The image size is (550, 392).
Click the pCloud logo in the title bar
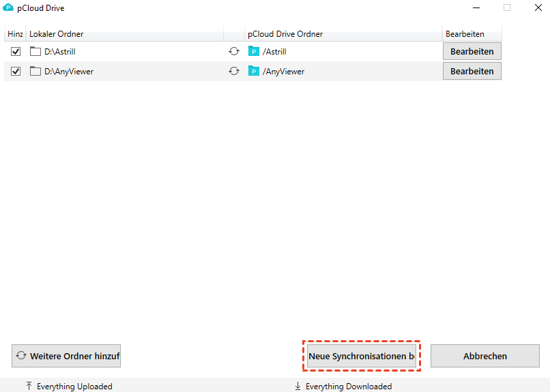pyautogui.click(x=8, y=7)
